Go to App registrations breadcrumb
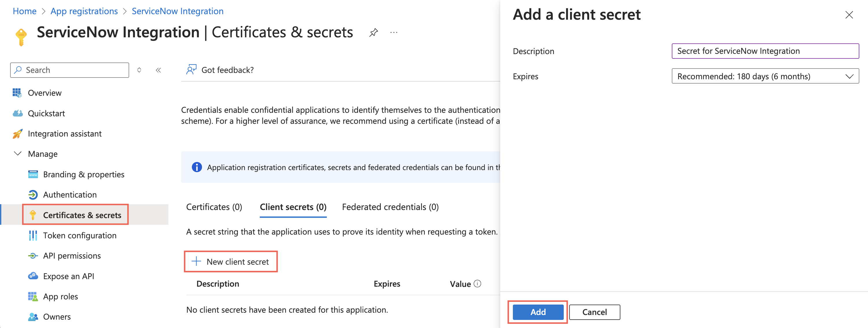Viewport: 868px width, 328px height. (84, 11)
